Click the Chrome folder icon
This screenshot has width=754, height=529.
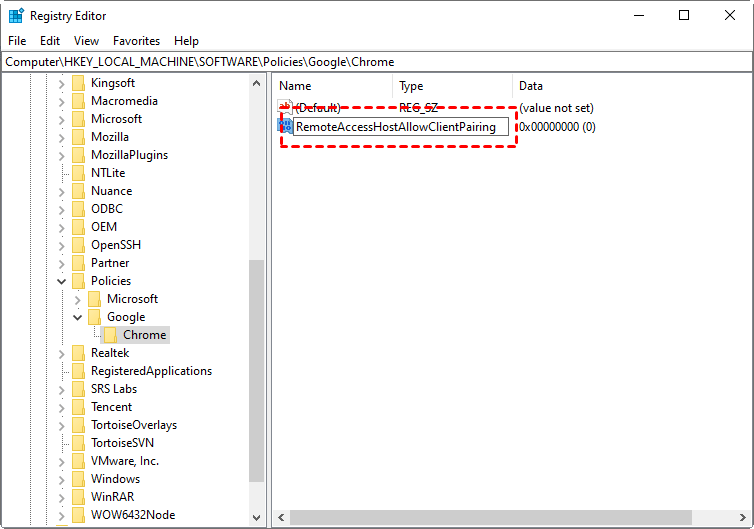[111, 335]
